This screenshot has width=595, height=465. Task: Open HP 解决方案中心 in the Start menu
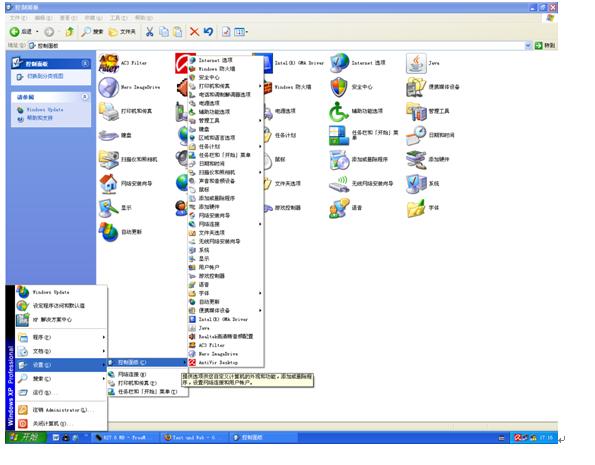[61, 320]
